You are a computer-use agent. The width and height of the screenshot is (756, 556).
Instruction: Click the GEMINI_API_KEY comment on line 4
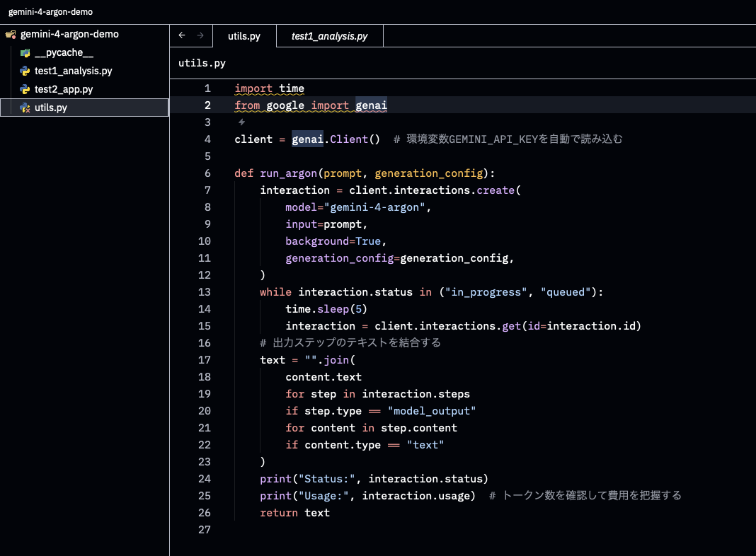[x=508, y=139]
